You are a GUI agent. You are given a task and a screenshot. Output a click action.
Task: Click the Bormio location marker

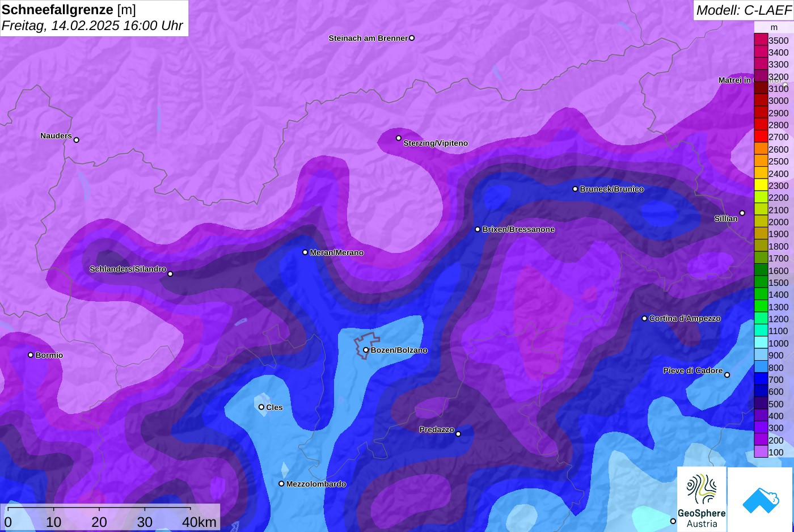point(31,355)
